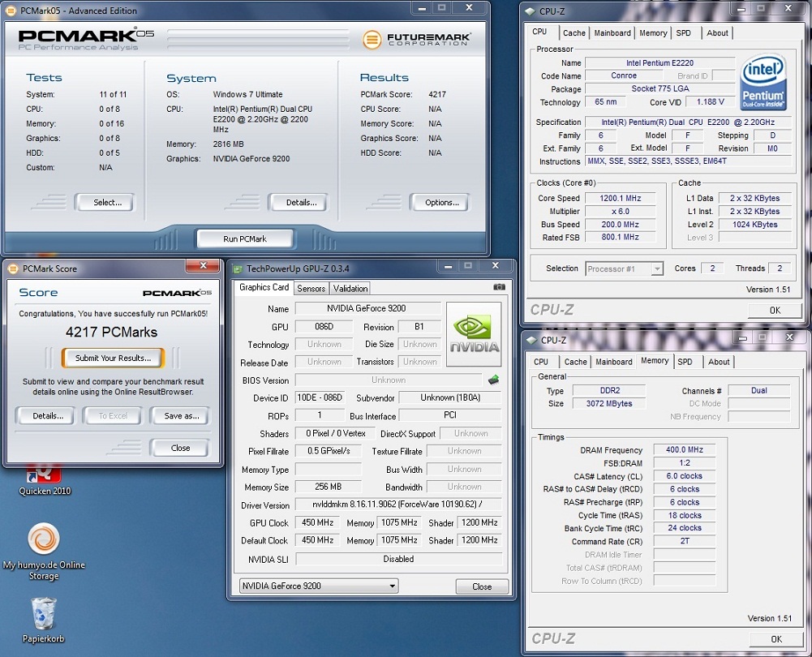Screen dimensions: 812x657
Task: Open My humyo.de Online Storage shortcut
Action: click(44, 552)
